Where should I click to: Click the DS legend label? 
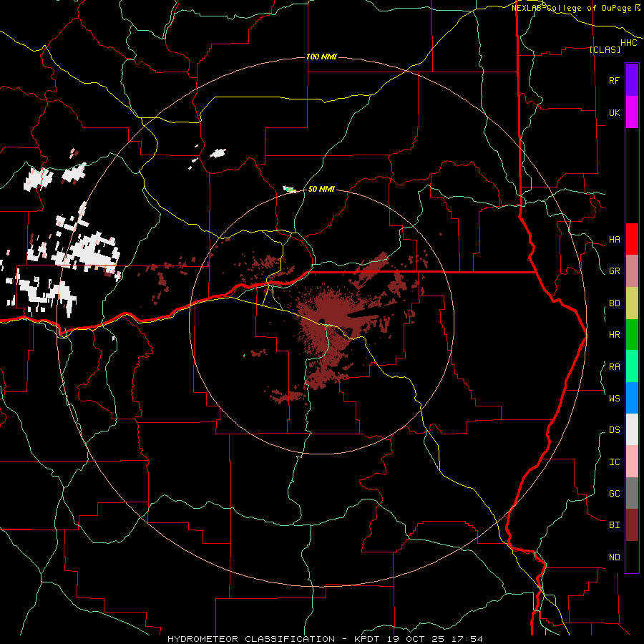[x=614, y=430]
